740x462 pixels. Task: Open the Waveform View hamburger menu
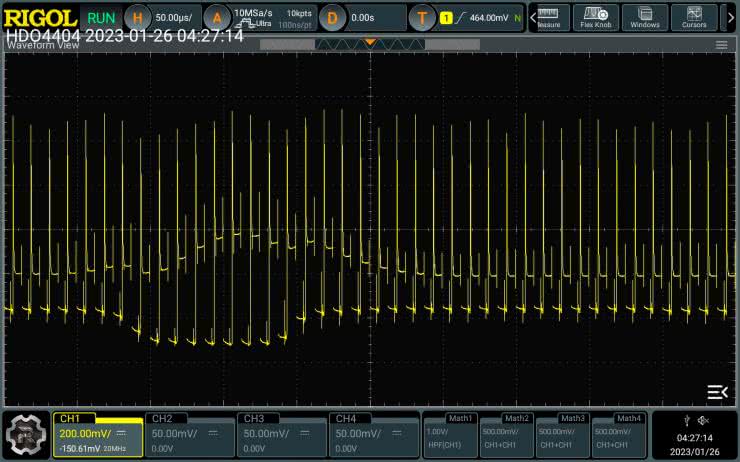click(721, 45)
